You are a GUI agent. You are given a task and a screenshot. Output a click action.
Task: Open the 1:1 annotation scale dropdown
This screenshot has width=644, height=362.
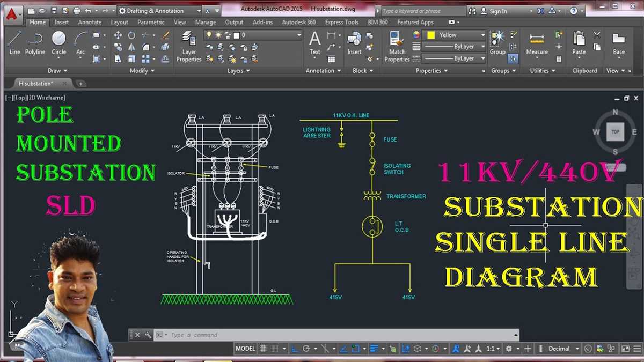pyautogui.click(x=494, y=349)
